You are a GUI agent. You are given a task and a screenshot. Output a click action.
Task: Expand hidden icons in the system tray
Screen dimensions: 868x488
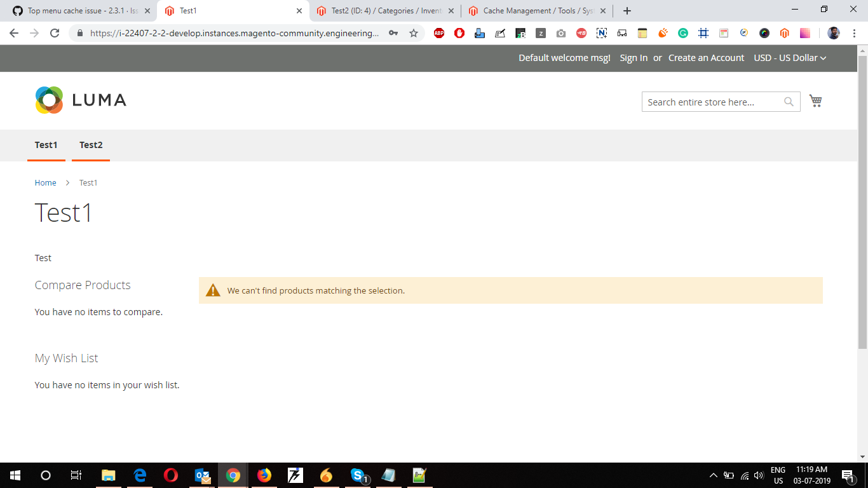pos(713,475)
